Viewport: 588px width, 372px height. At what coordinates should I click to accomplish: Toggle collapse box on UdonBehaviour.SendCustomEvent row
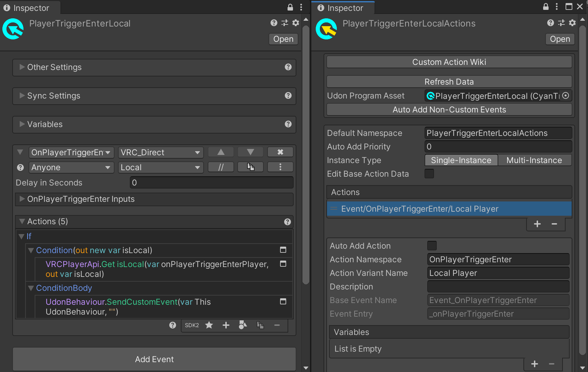point(283,302)
